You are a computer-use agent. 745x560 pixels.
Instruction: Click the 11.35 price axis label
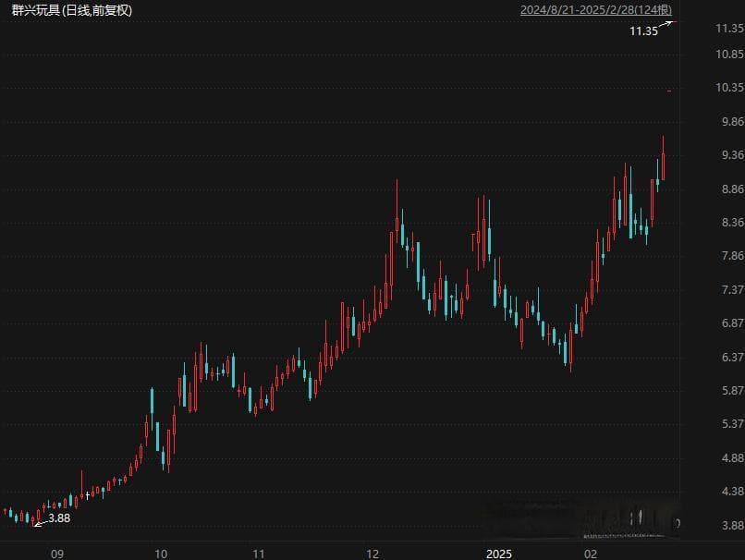(x=730, y=29)
